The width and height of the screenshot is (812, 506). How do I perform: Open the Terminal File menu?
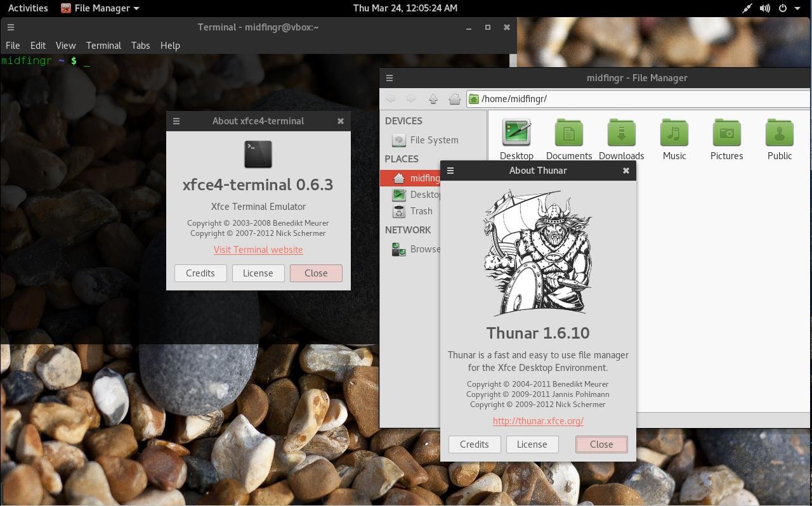pos(13,46)
